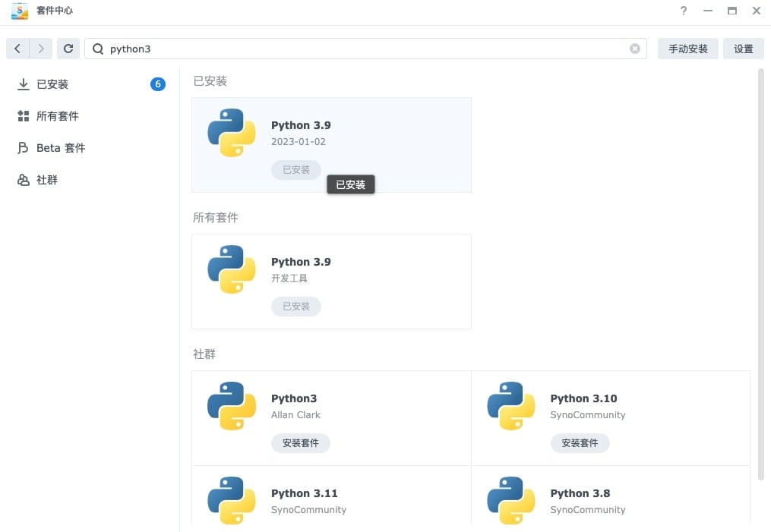Screen dimensions: 771x532
Task: Click the community people icon
Action: click(x=23, y=180)
